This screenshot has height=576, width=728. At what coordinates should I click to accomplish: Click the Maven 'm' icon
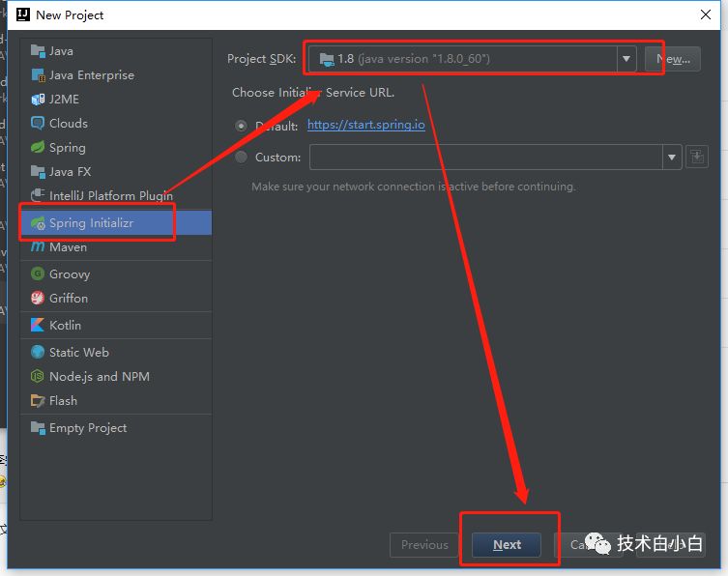(x=38, y=246)
